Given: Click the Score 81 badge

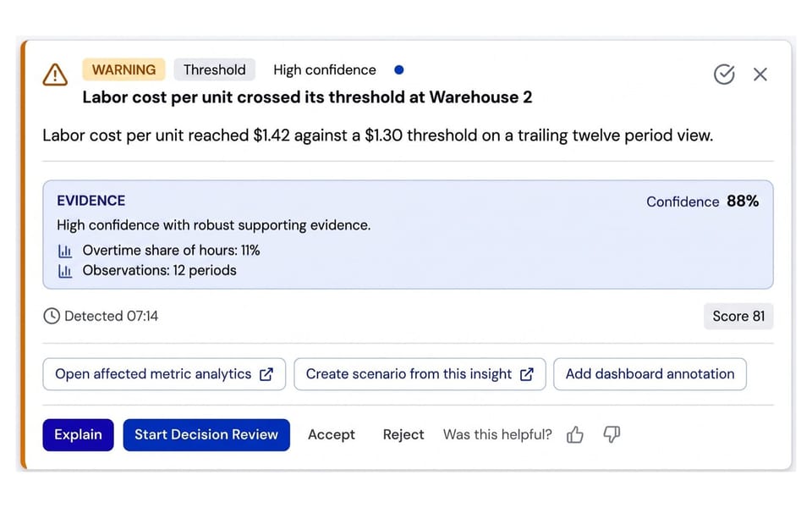Looking at the screenshot, I should click(x=738, y=316).
